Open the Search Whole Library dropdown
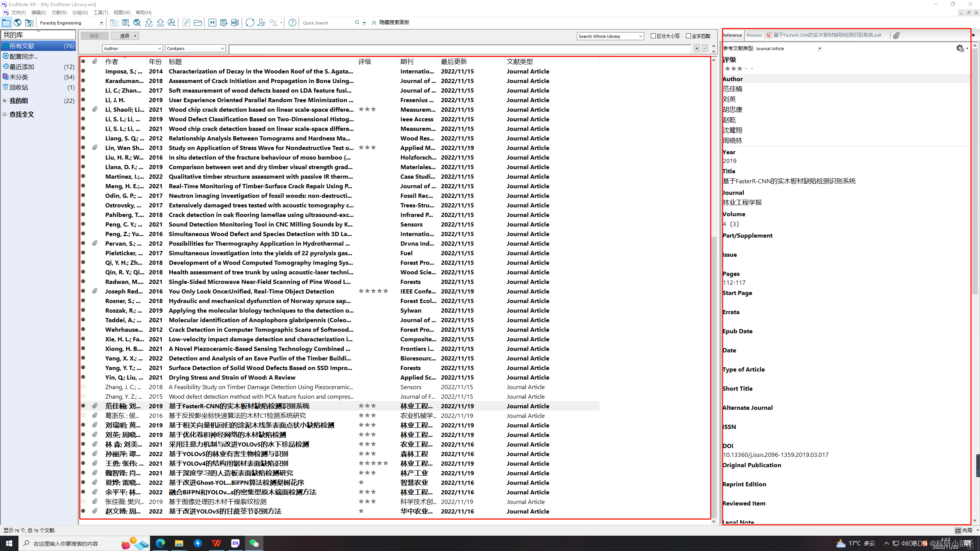Screen dimensions: 980x551 coord(641,36)
